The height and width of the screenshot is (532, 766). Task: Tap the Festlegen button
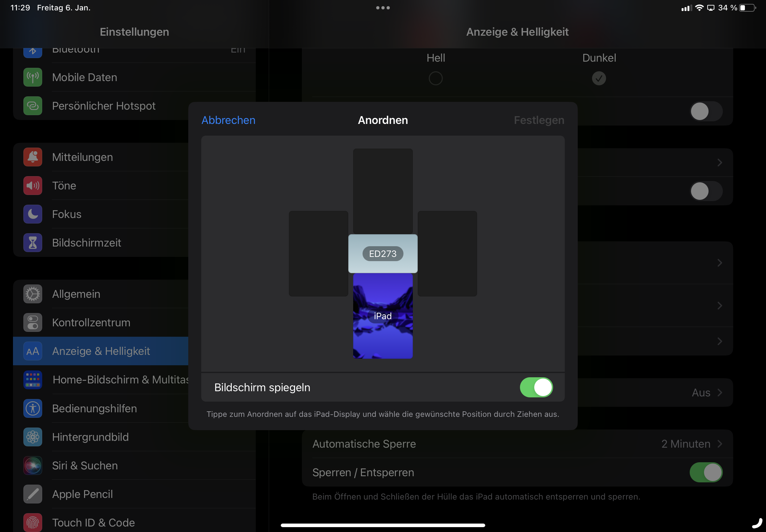coord(539,120)
